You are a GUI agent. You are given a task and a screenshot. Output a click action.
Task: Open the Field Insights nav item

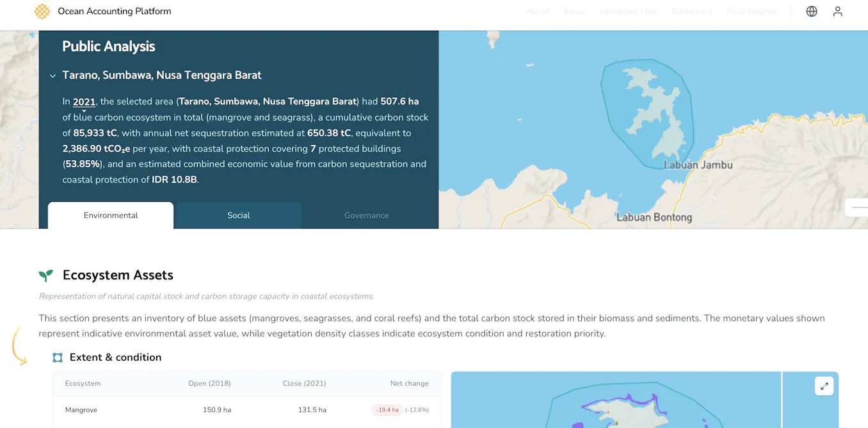[x=751, y=12]
